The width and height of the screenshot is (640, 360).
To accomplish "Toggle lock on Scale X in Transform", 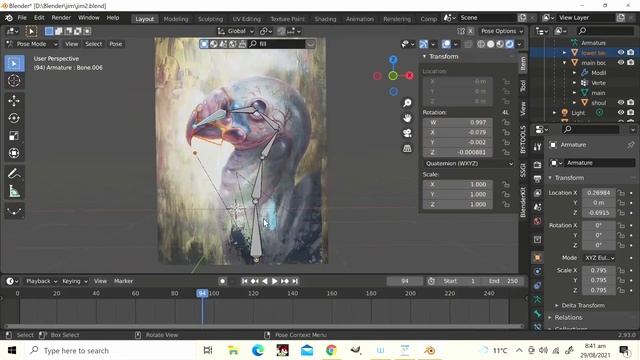I will pos(506,184).
